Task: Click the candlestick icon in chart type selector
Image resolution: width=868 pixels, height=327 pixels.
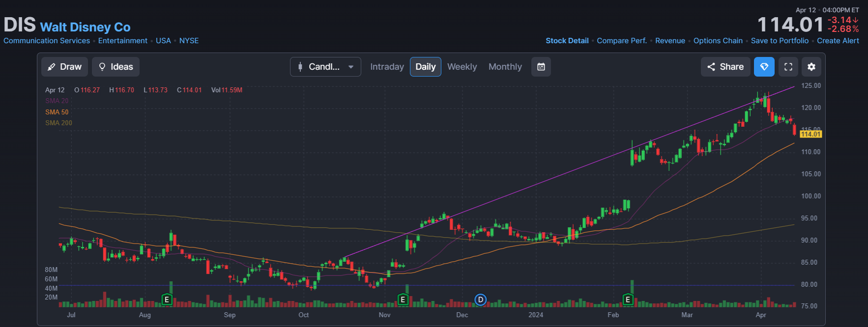Action: pyautogui.click(x=300, y=67)
